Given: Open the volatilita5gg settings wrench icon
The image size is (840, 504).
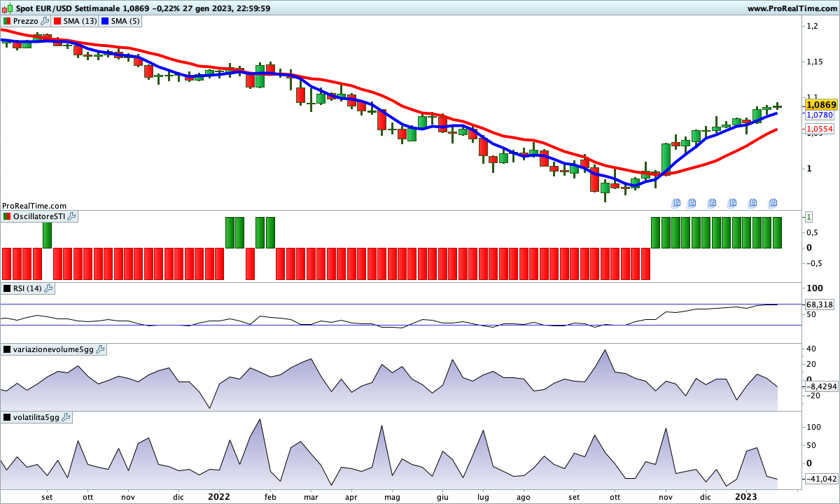Looking at the screenshot, I should tap(66, 417).
